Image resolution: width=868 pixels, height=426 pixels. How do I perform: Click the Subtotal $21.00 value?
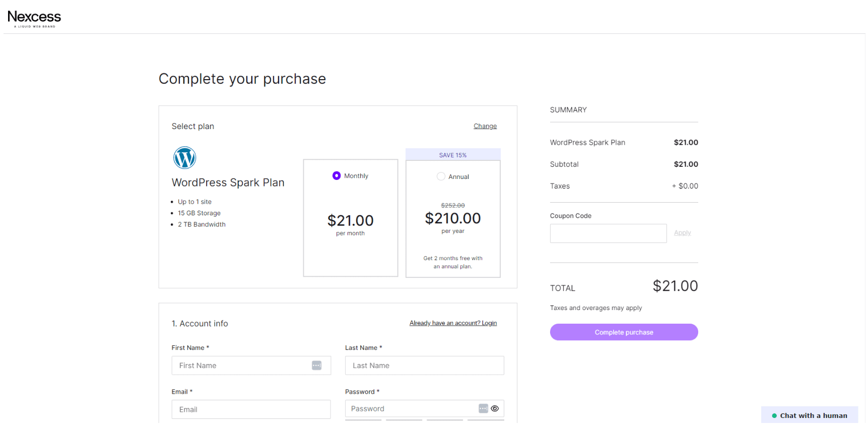[686, 164]
